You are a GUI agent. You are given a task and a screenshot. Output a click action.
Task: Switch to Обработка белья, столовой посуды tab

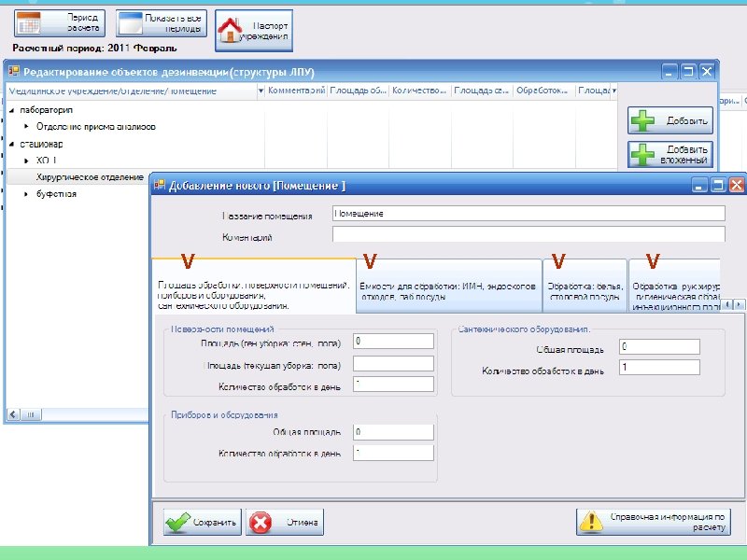coord(585,286)
